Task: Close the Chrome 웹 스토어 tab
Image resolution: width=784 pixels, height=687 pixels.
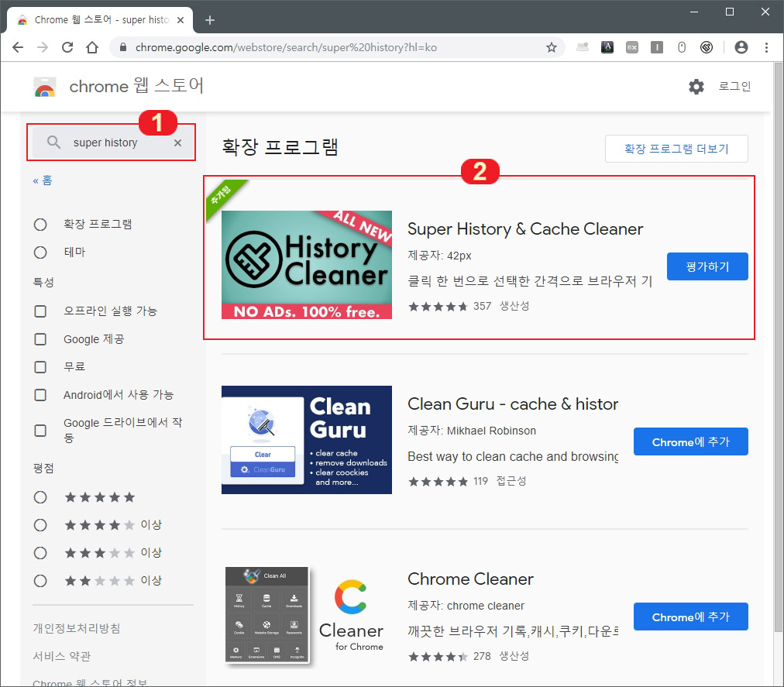Action: 181,20
